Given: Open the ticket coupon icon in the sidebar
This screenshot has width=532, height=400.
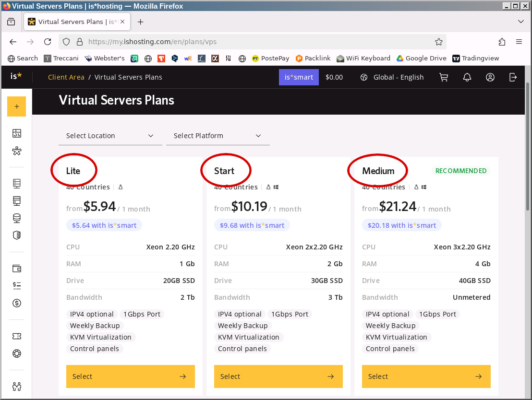Looking at the screenshot, I should click(x=17, y=336).
